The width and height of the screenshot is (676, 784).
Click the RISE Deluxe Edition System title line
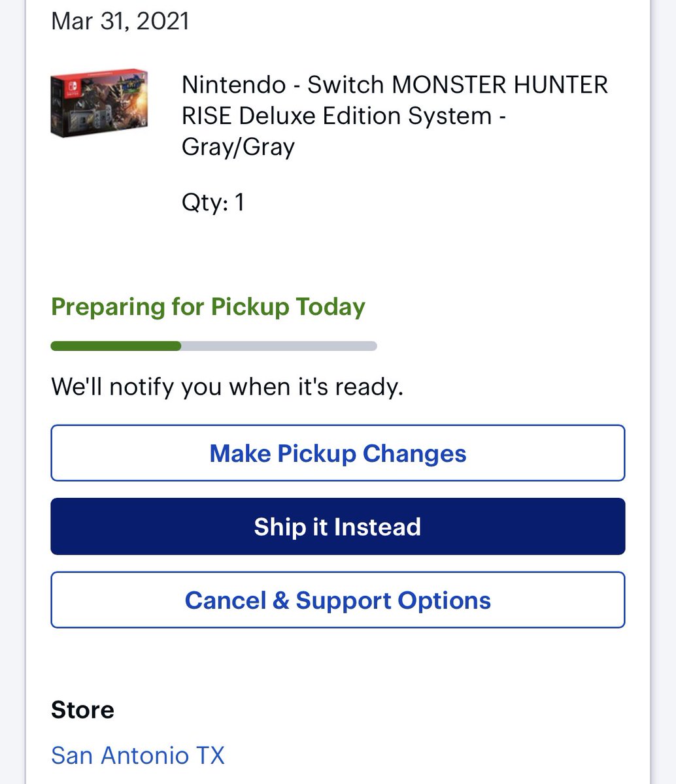345,116
